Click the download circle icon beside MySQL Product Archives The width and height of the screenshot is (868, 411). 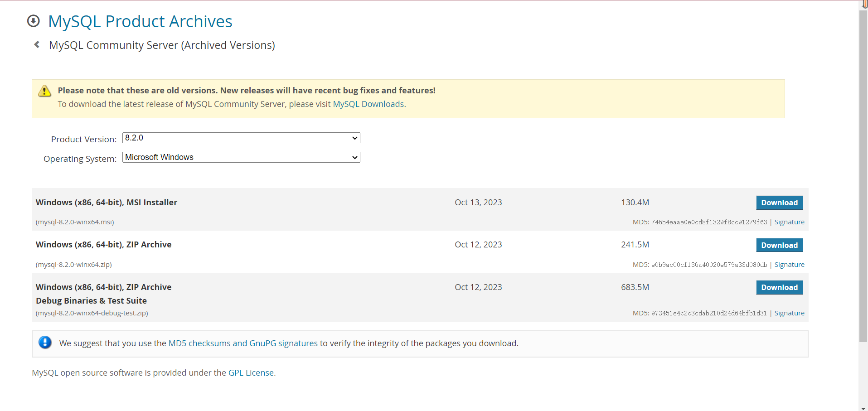coord(34,21)
